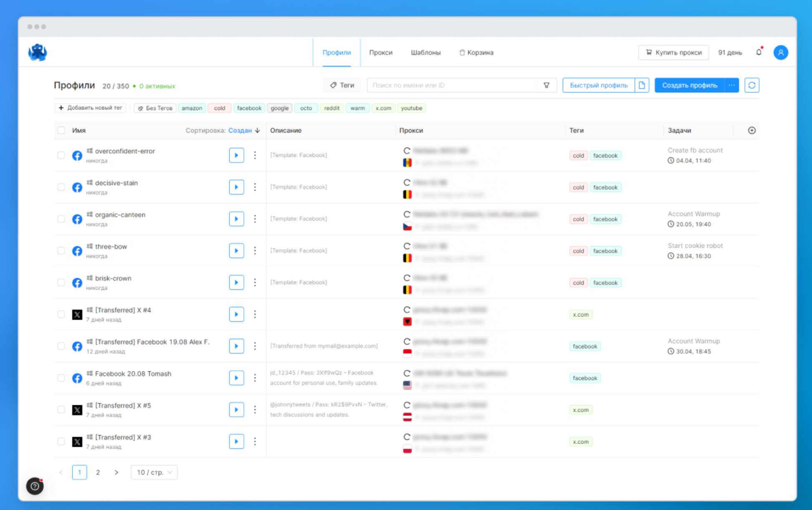Click Добавить новый тег
The height and width of the screenshot is (510, 812).
[x=91, y=108]
